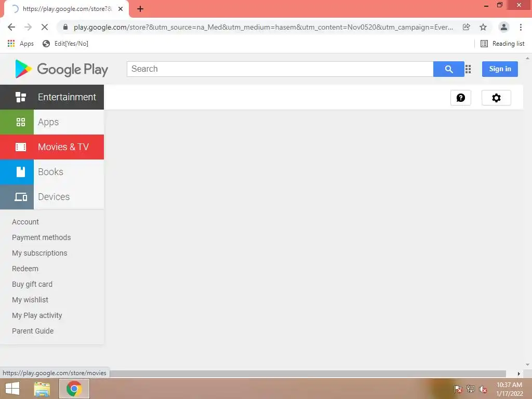Share this page icon in address bar
Viewport: 532px width, 399px height.
pos(466,27)
